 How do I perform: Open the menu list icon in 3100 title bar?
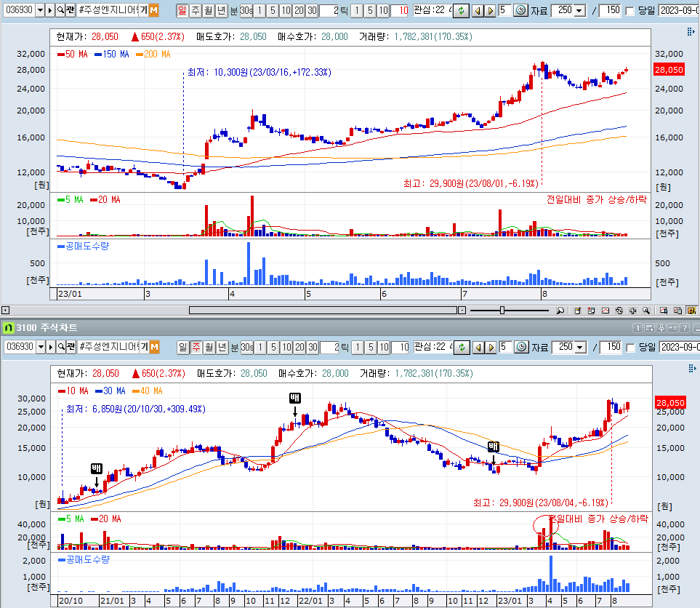coord(673,328)
